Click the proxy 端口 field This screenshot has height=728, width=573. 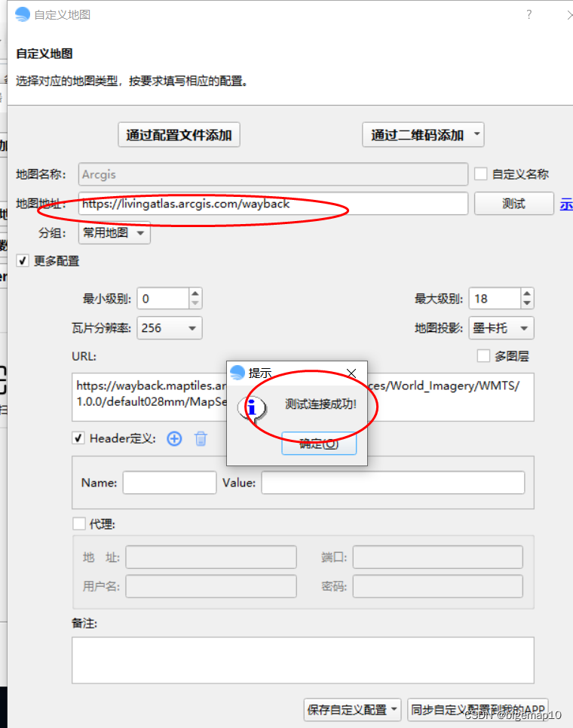[x=437, y=557]
